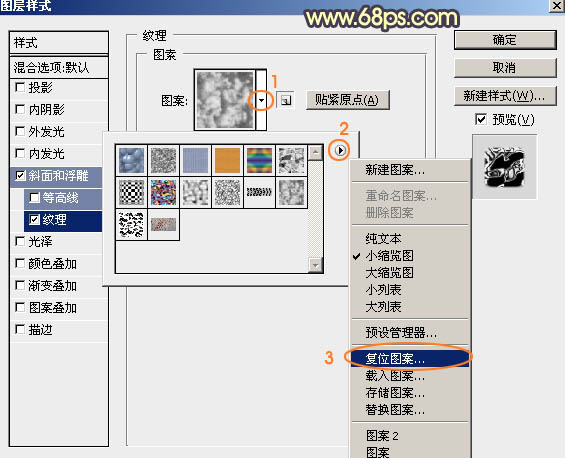Select the crumpled gray pattern at row one end
This screenshot has height=458, width=565.
[292, 161]
